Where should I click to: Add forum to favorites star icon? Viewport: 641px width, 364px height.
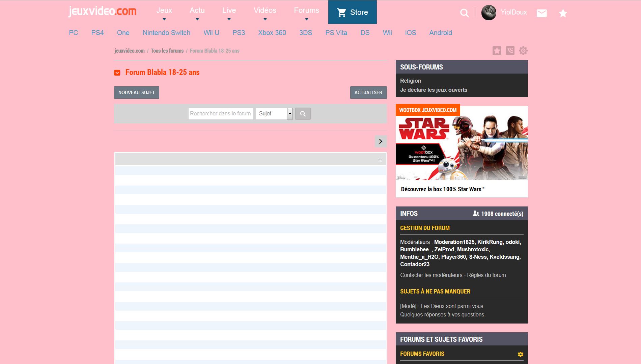pos(497,51)
